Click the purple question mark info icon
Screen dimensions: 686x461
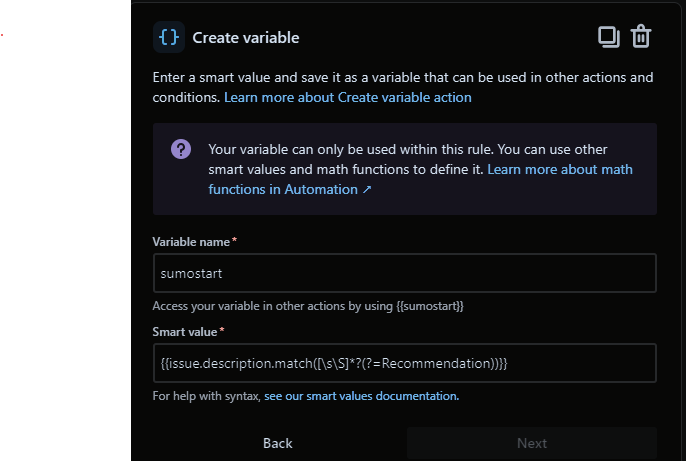(x=181, y=149)
